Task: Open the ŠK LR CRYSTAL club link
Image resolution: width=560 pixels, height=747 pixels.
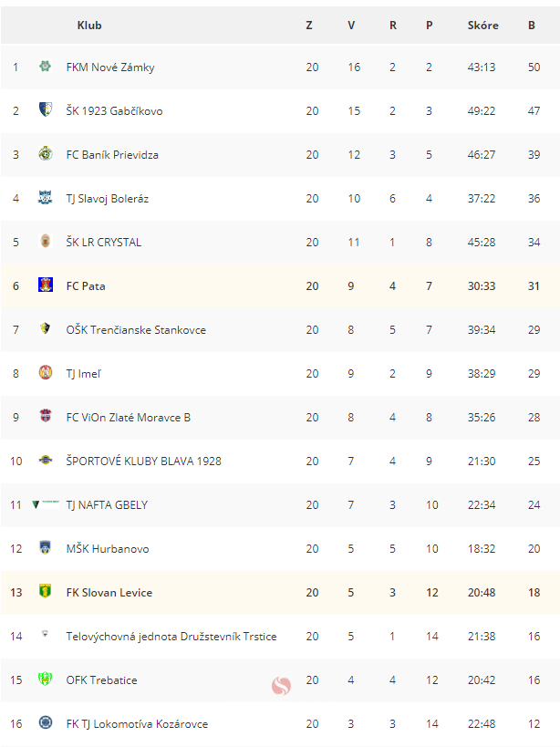Action: point(104,242)
